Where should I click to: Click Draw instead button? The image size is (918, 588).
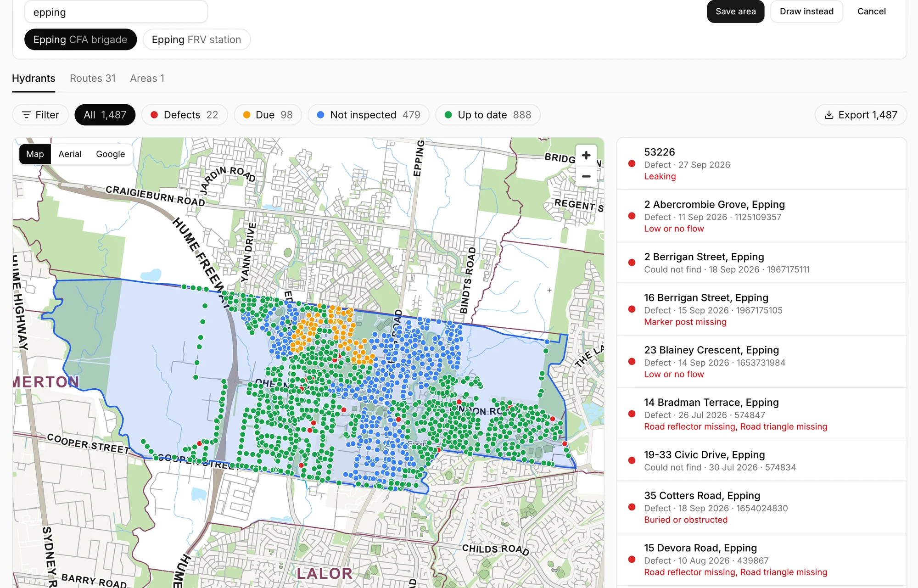click(806, 11)
